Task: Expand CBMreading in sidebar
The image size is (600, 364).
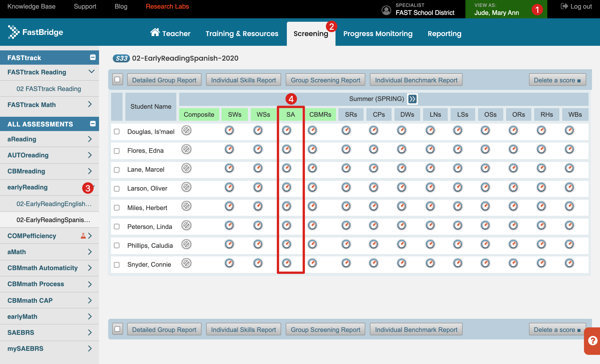Action: coord(90,171)
